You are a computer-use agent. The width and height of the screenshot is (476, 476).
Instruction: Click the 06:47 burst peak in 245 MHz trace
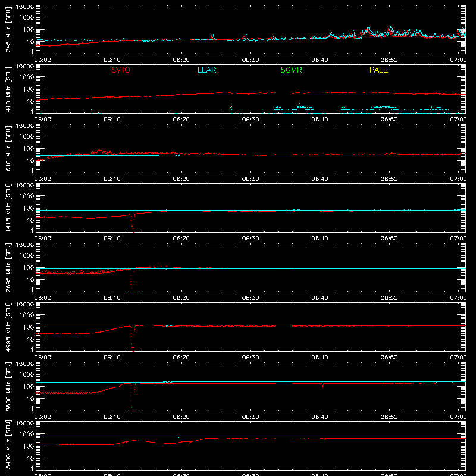368,29
